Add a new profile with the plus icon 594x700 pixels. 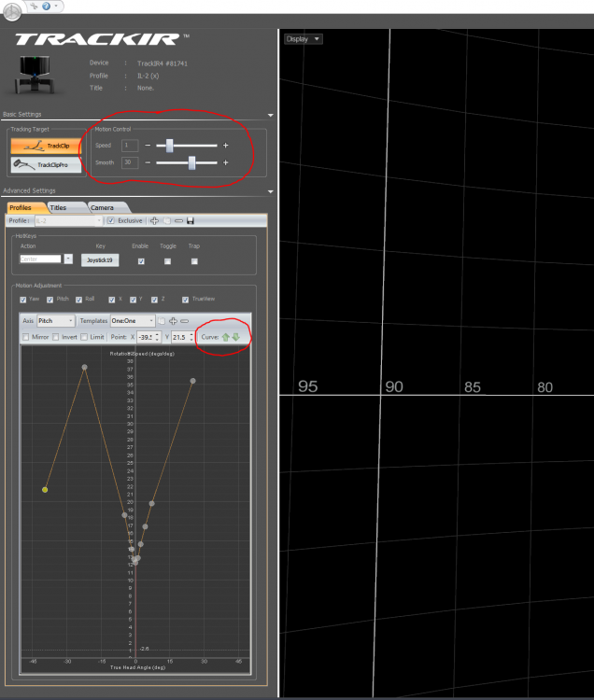pyautogui.click(x=154, y=221)
